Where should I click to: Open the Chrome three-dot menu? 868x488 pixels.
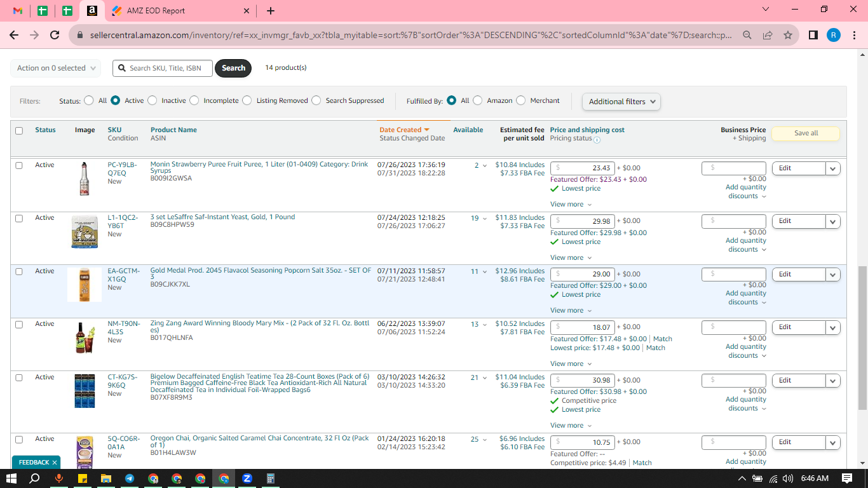(x=853, y=35)
